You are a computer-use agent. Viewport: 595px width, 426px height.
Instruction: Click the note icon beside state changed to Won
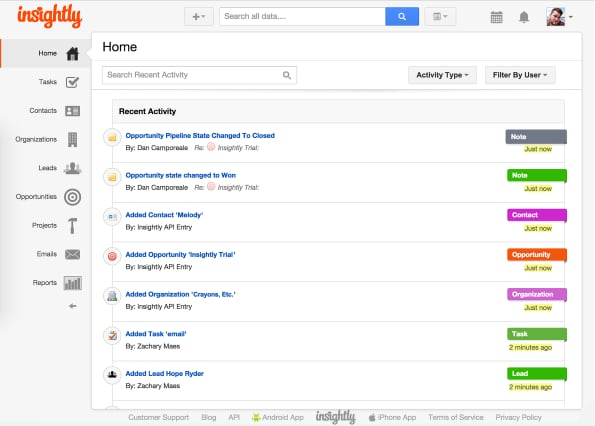[112, 177]
